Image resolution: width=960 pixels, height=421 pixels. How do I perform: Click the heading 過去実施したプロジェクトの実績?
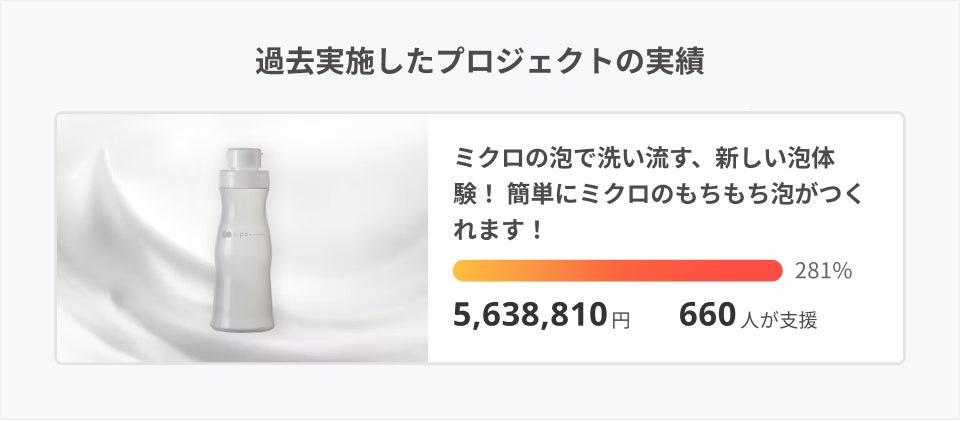click(x=479, y=62)
